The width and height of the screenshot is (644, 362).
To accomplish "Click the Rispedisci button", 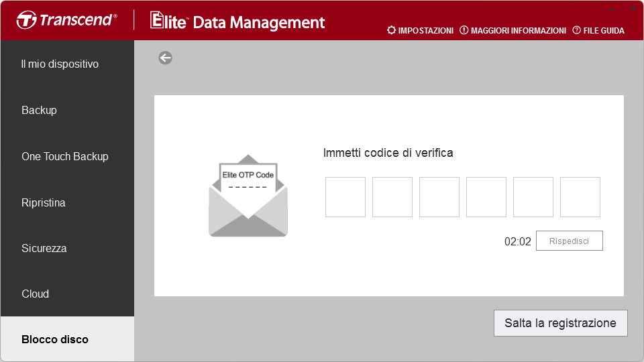I will [570, 241].
